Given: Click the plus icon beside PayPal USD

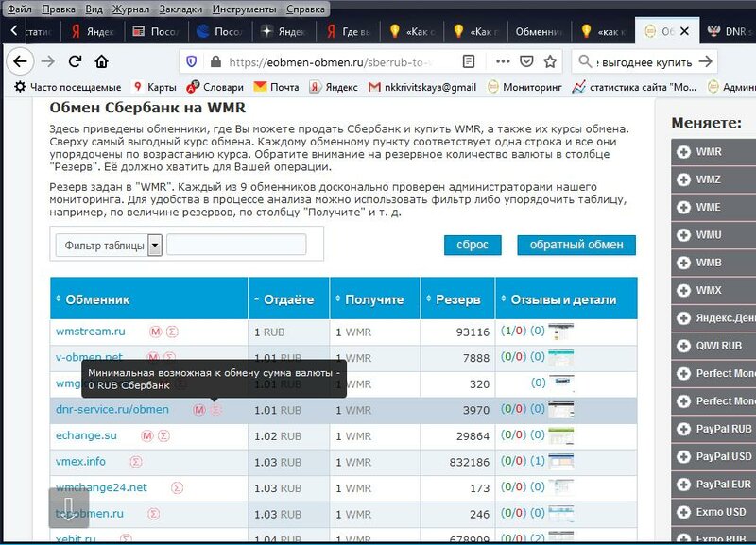Looking at the screenshot, I should (x=683, y=456).
